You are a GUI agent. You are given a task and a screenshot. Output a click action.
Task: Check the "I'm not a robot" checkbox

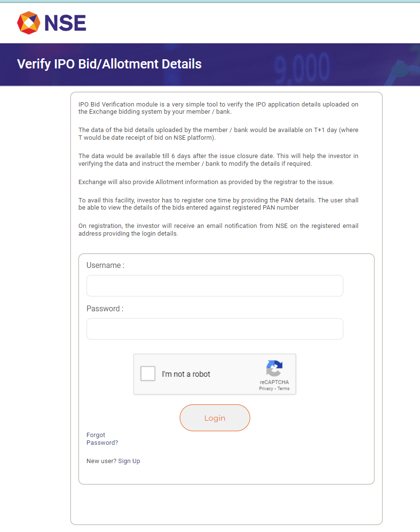click(148, 374)
